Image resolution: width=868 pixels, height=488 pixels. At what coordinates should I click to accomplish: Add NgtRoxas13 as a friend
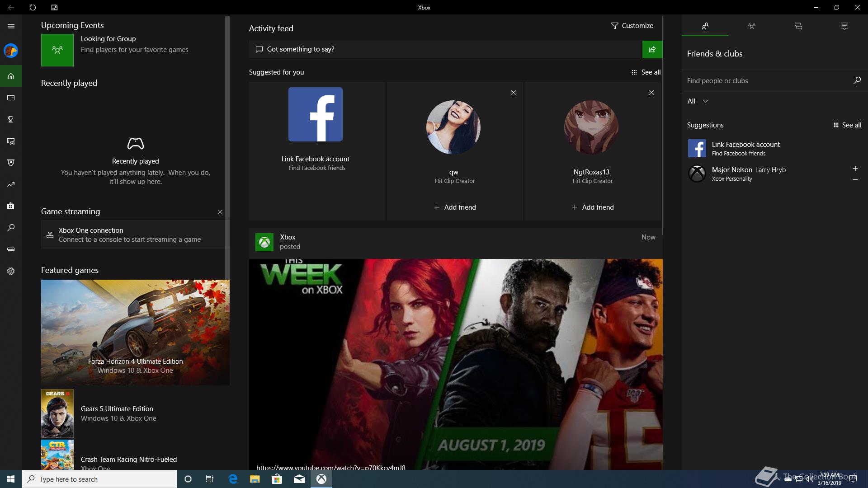[593, 207]
